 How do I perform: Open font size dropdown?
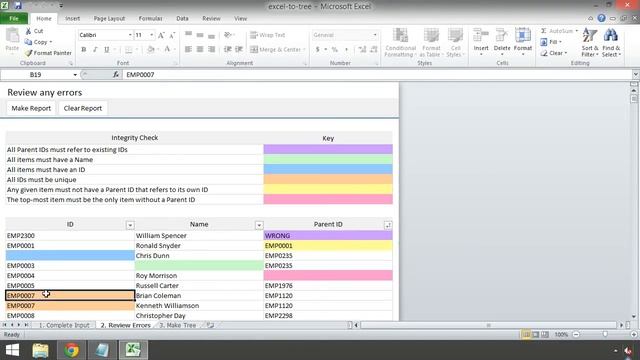152,35
